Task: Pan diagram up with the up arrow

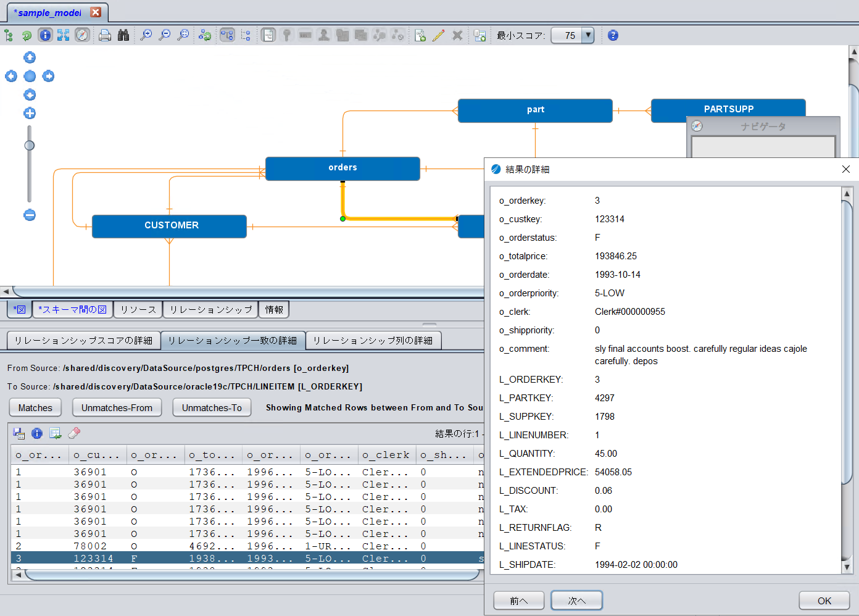Action: click(30, 57)
